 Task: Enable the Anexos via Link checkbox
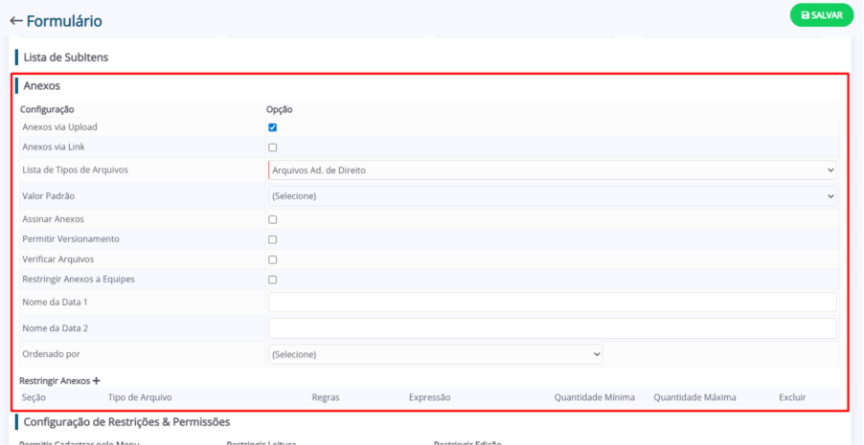[x=273, y=148]
